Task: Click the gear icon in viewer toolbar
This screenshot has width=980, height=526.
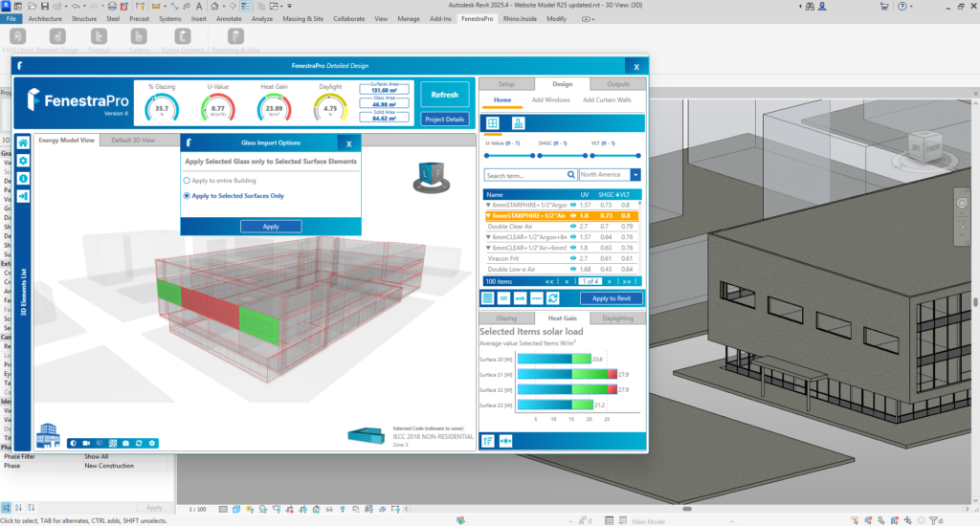Action: pos(152,443)
